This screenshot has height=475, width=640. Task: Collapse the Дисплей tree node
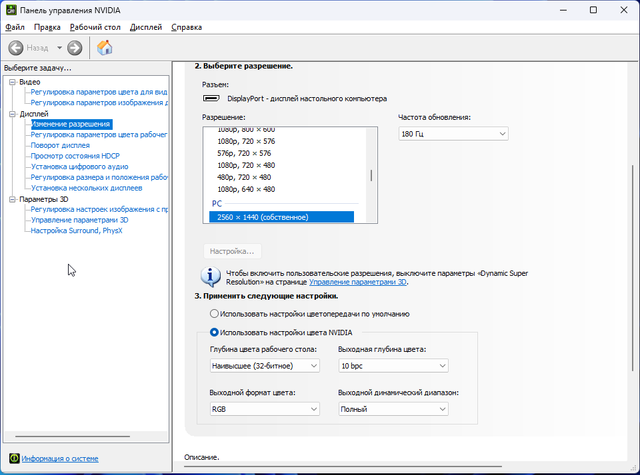pyautogui.click(x=12, y=114)
